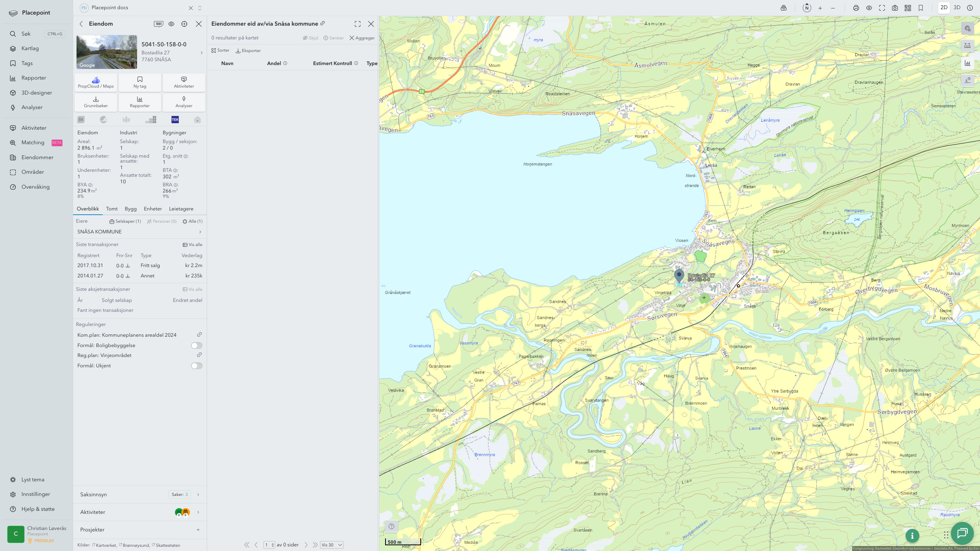
Task: Open the map location layers icon
Action: 784,8
